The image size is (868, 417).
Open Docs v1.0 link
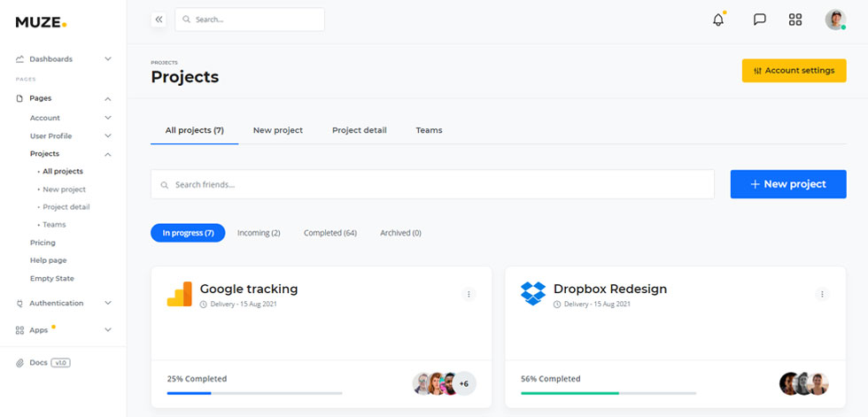point(43,363)
